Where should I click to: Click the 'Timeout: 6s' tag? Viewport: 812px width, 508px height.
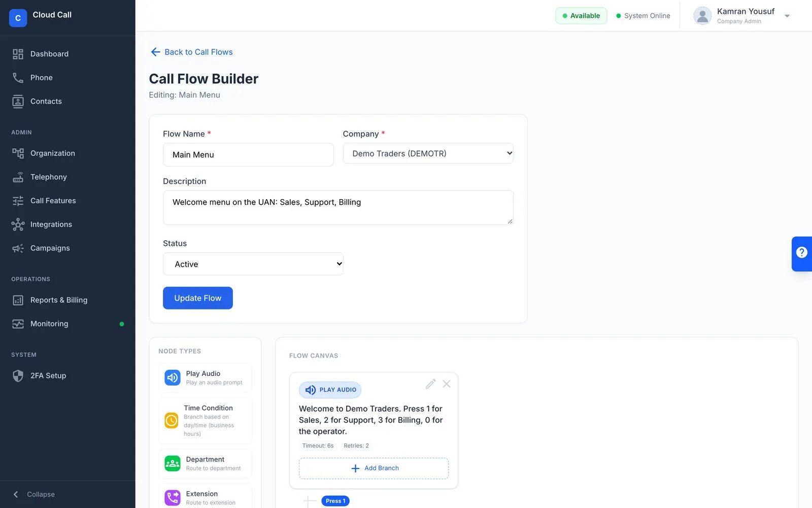[318, 446]
